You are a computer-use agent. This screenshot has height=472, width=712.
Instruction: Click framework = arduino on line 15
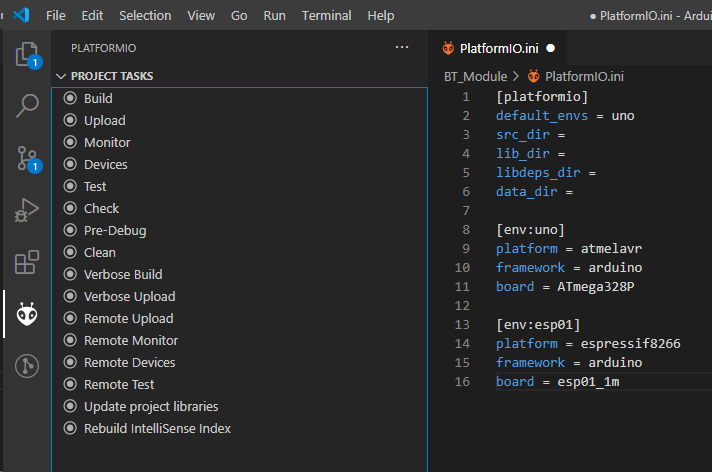(x=569, y=363)
